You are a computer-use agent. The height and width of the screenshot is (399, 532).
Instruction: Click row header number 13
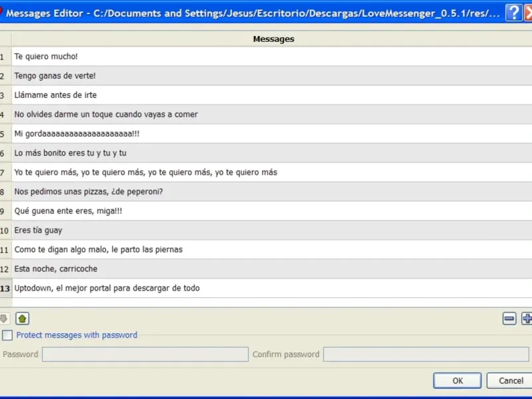(x=5, y=289)
